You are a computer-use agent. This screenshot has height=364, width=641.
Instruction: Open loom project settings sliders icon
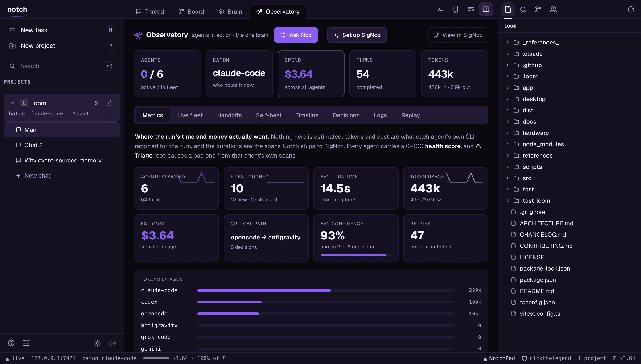click(110, 103)
